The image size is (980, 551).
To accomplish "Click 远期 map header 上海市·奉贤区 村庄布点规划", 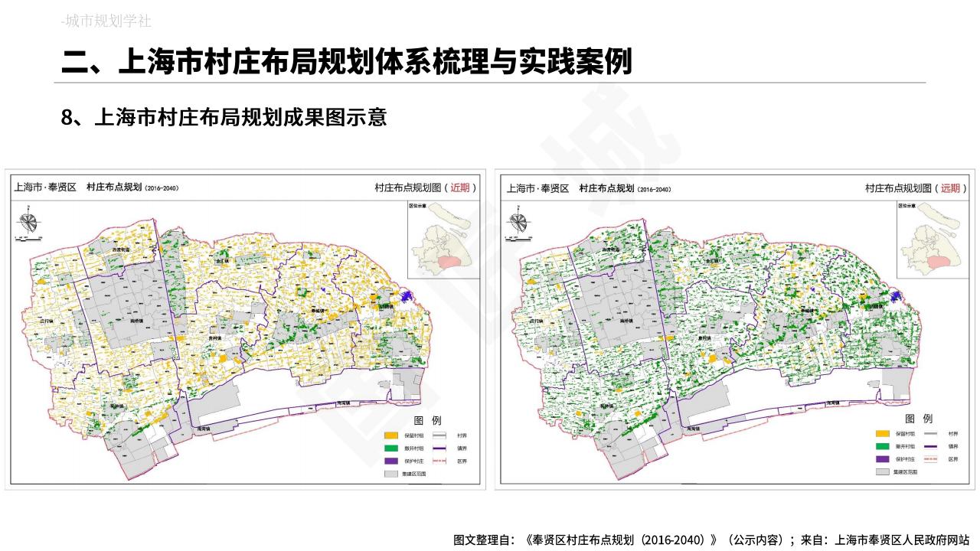I will 588,188.
